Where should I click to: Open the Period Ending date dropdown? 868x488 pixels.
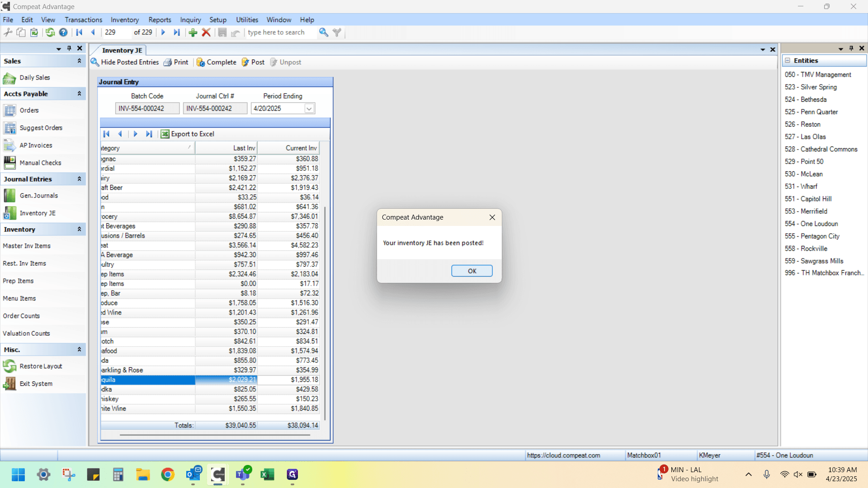click(x=309, y=108)
